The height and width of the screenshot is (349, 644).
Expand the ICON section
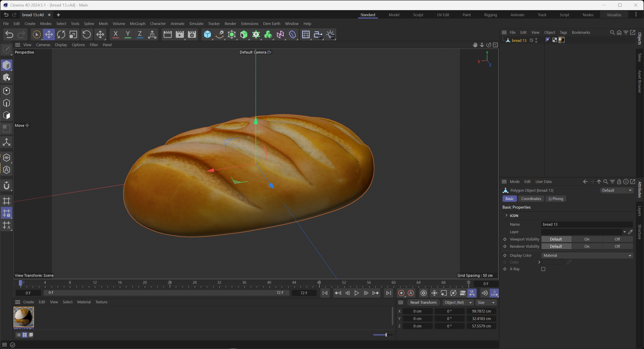click(x=506, y=215)
